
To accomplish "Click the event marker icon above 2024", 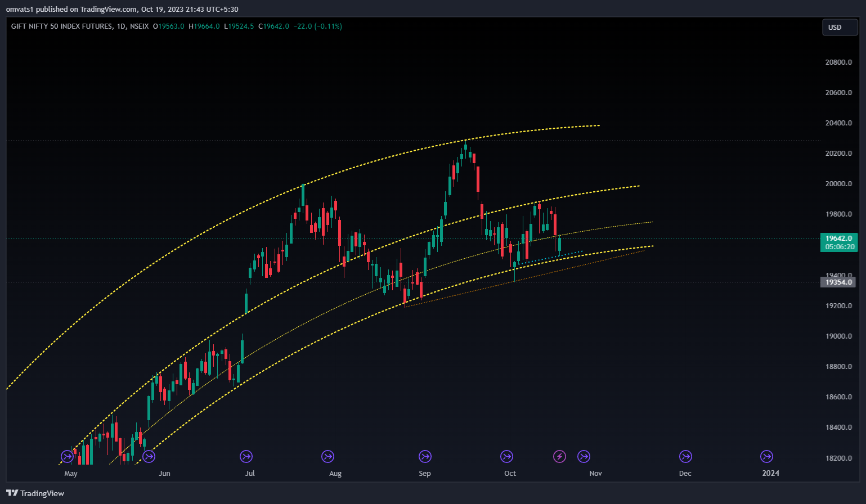I will (x=766, y=456).
